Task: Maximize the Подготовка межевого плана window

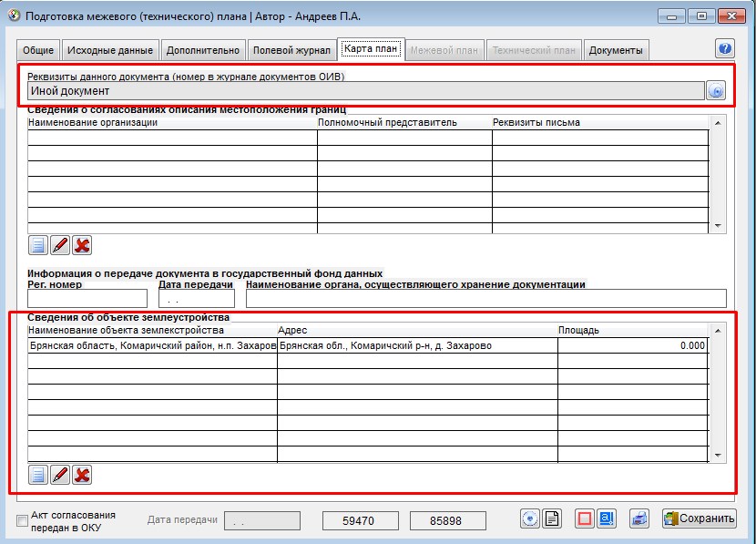Action: (x=701, y=16)
